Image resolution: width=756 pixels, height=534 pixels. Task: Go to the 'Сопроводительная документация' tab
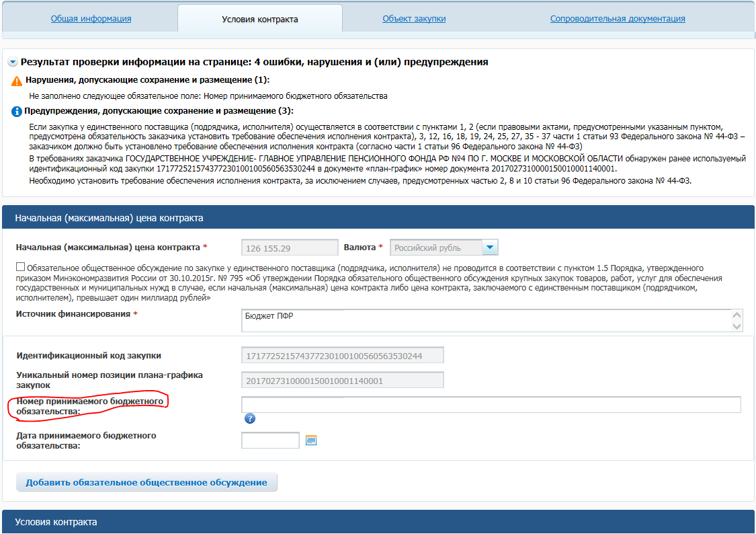617,19
